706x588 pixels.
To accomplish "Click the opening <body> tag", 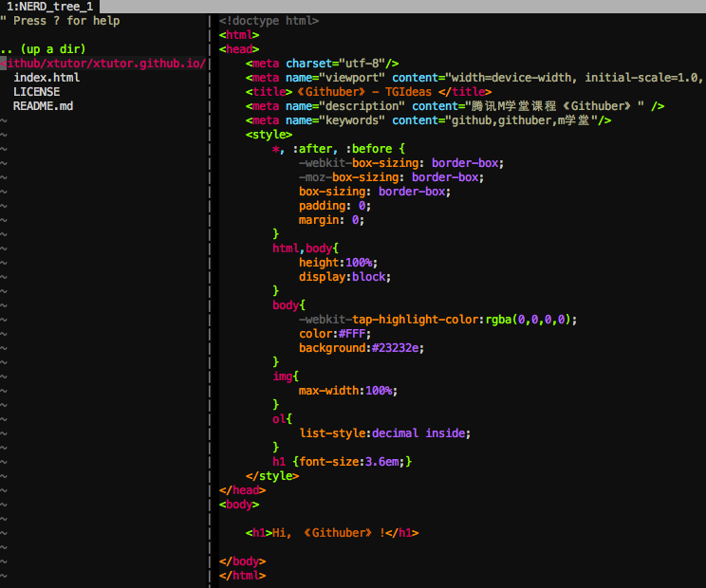I will [x=239, y=505].
